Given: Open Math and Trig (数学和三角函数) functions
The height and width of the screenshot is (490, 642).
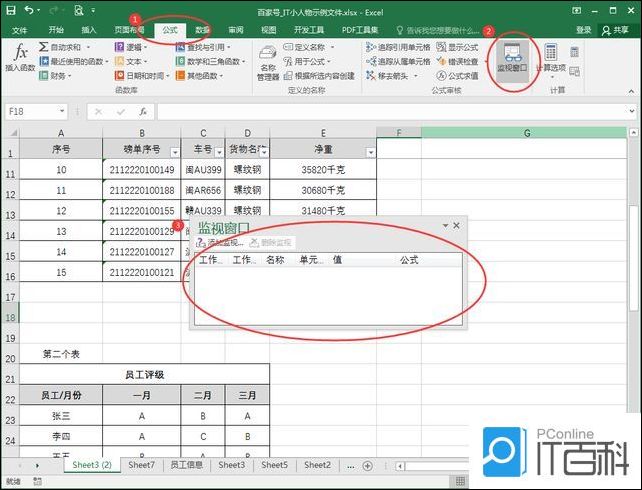Looking at the screenshot, I should [210, 61].
